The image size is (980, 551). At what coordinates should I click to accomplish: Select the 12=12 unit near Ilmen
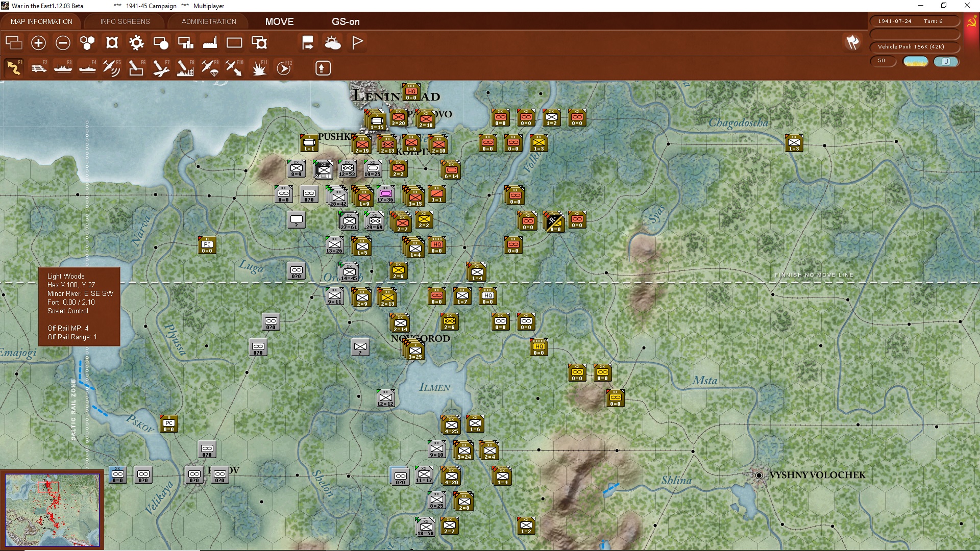(x=386, y=398)
